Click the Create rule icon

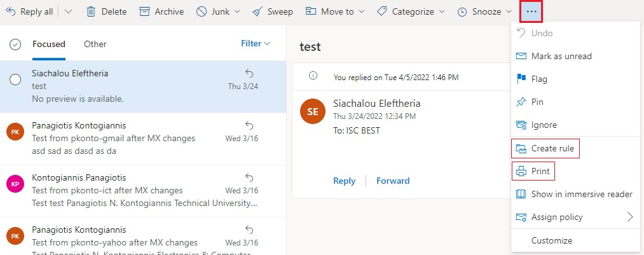[521, 149]
